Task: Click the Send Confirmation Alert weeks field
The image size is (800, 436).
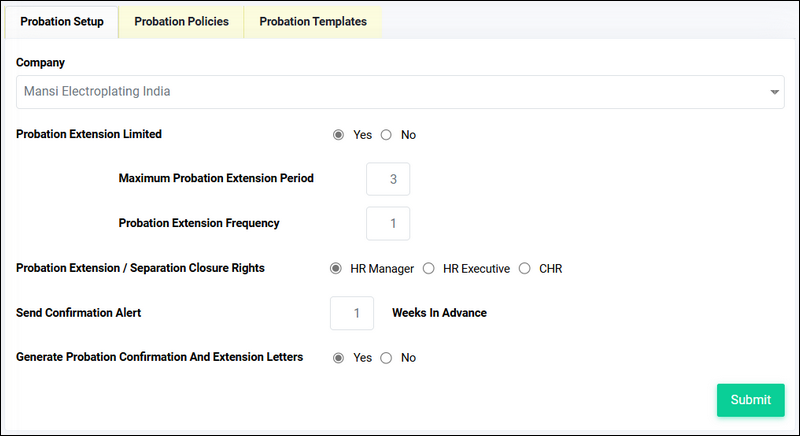Action: pyautogui.click(x=352, y=313)
